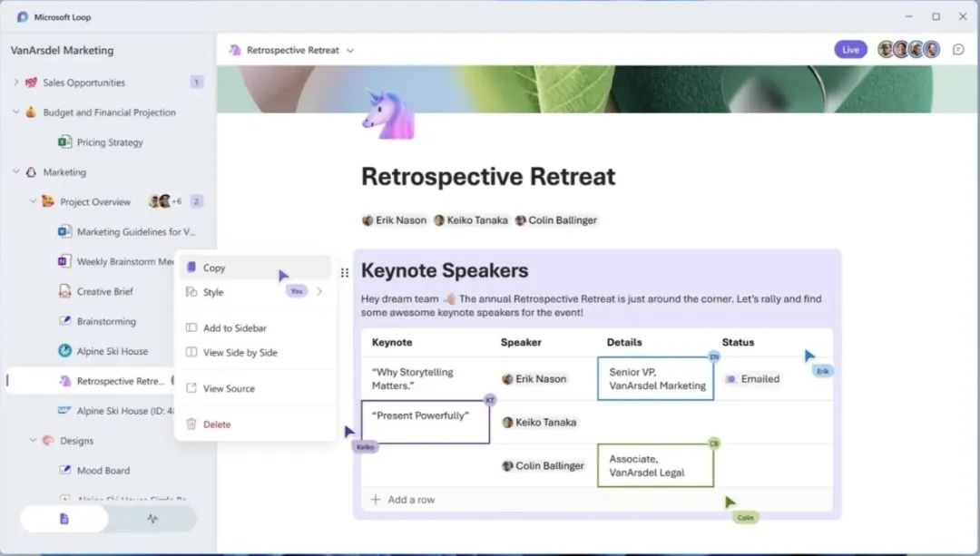This screenshot has height=556, width=980.
Task: Open the comments icon in header
Action: (957, 49)
